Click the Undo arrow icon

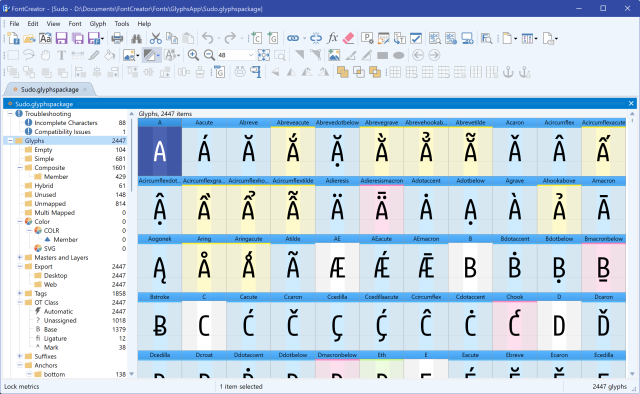(x=208, y=38)
